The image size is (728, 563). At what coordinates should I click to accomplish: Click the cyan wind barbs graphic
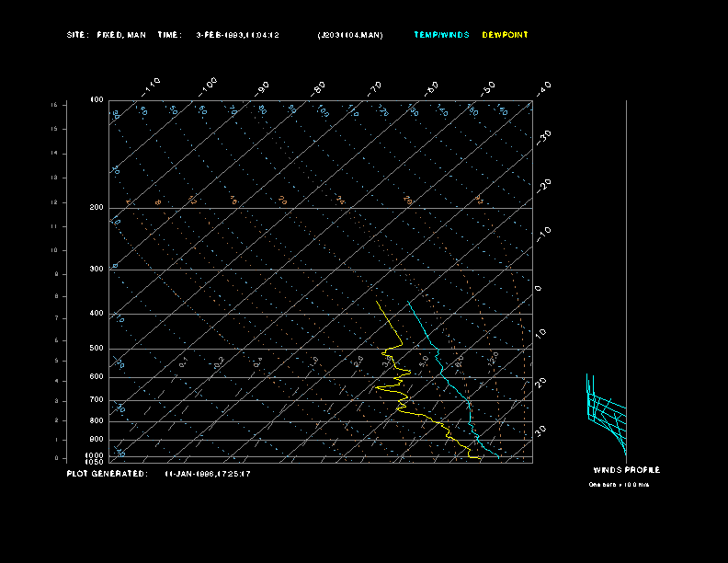click(606, 414)
